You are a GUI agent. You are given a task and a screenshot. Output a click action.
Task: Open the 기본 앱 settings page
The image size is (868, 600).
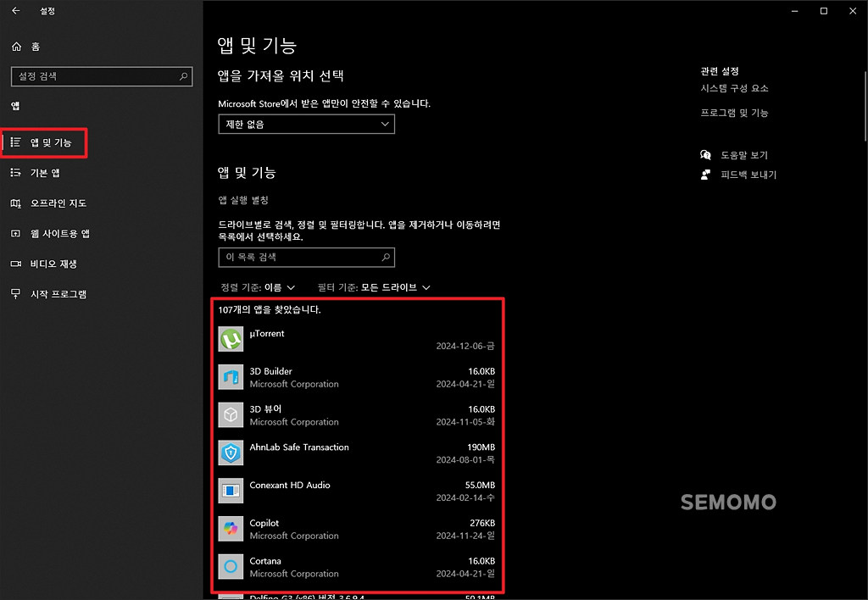45,173
